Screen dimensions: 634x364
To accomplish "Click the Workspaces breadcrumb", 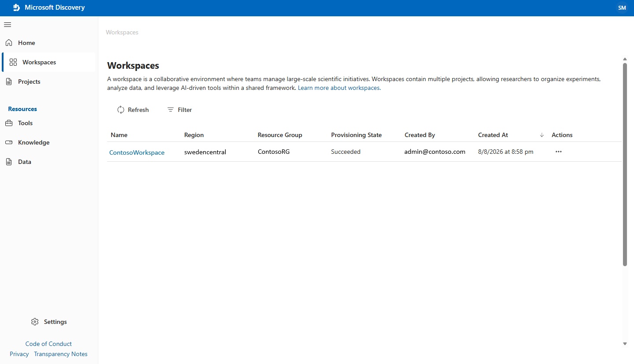I will 122,32.
